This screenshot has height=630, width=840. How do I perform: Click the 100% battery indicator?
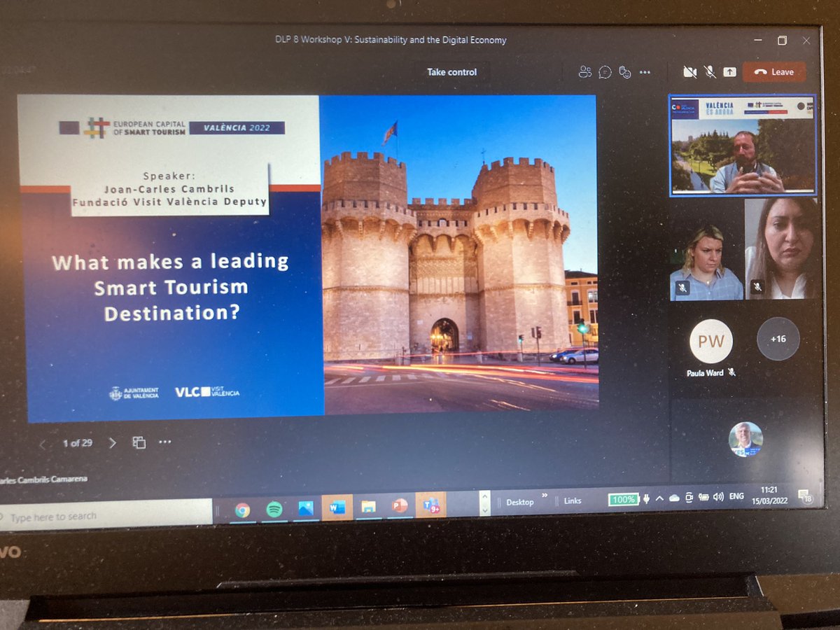pos(622,499)
